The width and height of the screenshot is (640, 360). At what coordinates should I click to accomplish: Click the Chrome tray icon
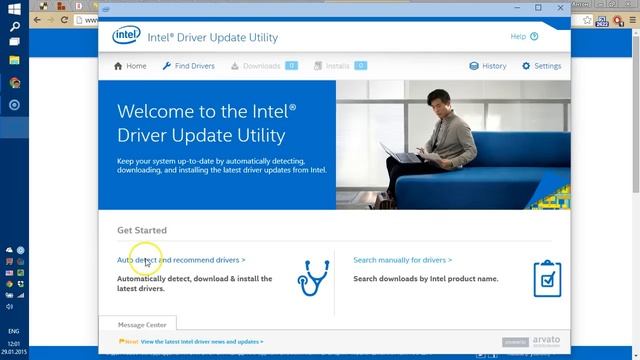[x=9, y=284]
